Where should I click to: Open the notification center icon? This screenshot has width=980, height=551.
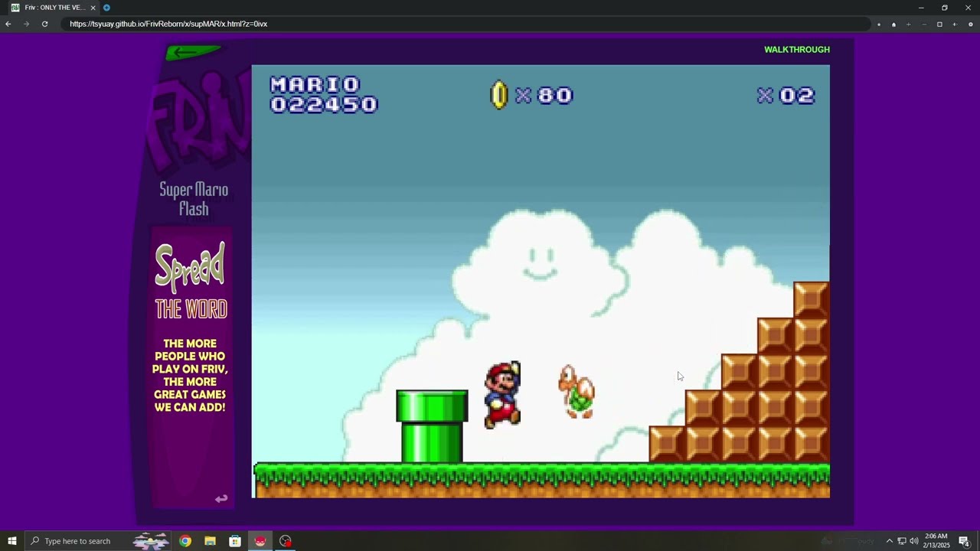[964, 541]
